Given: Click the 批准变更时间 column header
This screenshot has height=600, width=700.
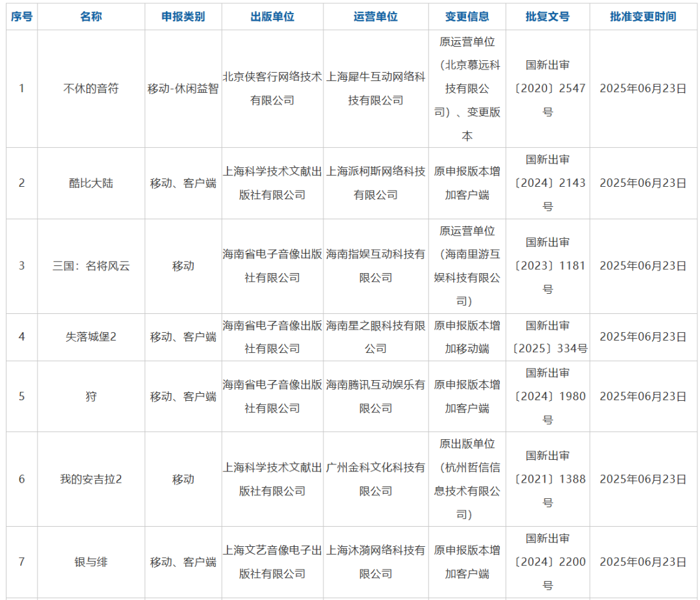Looking at the screenshot, I should pyautogui.click(x=643, y=16).
